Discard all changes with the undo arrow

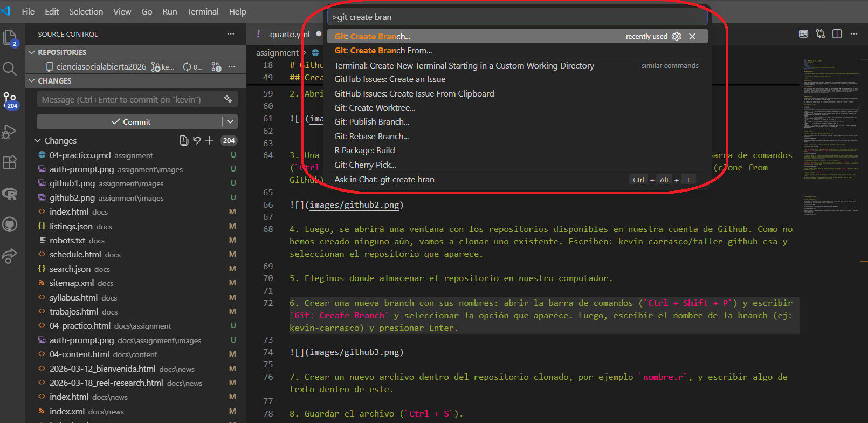(x=197, y=140)
